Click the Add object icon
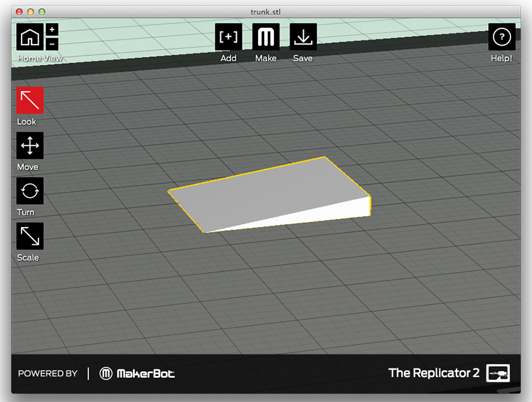532x402 pixels. (x=228, y=36)
